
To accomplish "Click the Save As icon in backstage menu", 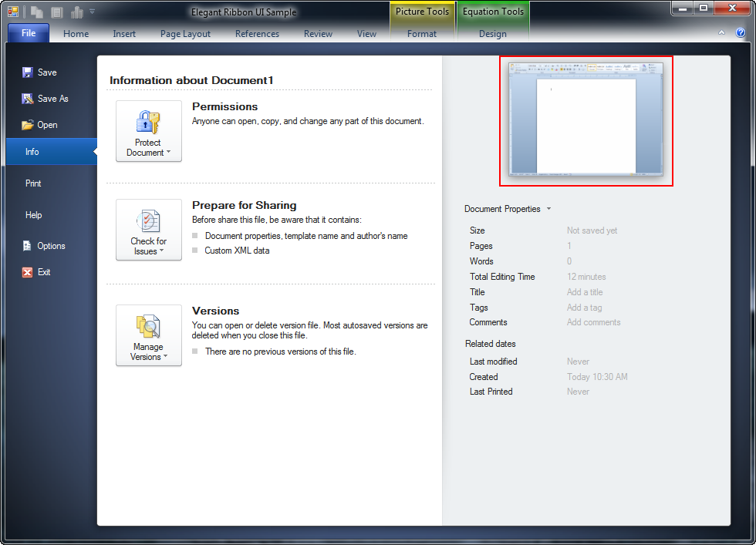I will (x=28, y=99).
